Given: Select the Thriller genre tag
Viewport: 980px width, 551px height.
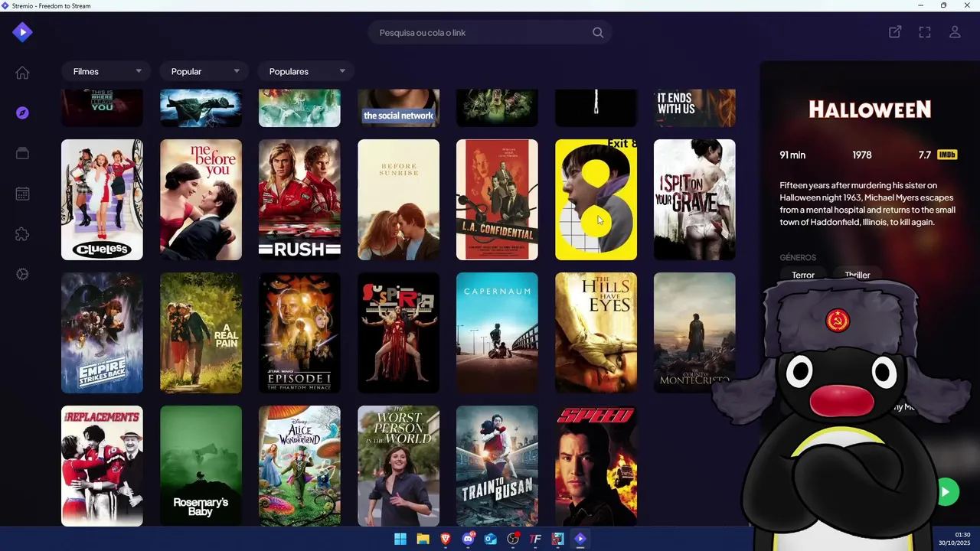Looking at the screenshot, I should point(857,275).
